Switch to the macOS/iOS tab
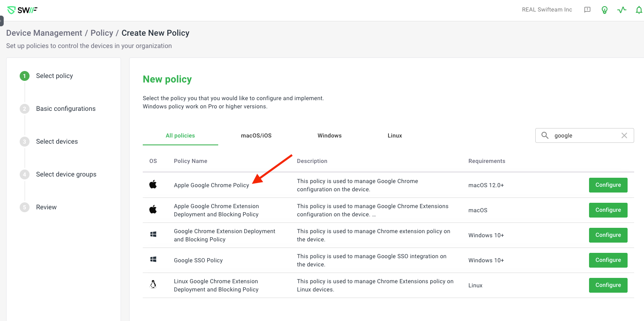644x321 pixels. click(256, 135)
